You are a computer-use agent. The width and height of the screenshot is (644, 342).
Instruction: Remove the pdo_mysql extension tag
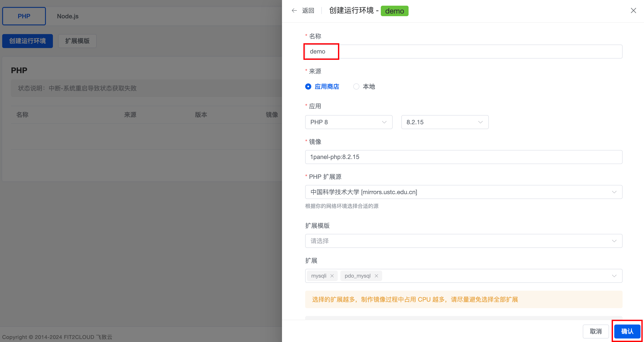376,276
